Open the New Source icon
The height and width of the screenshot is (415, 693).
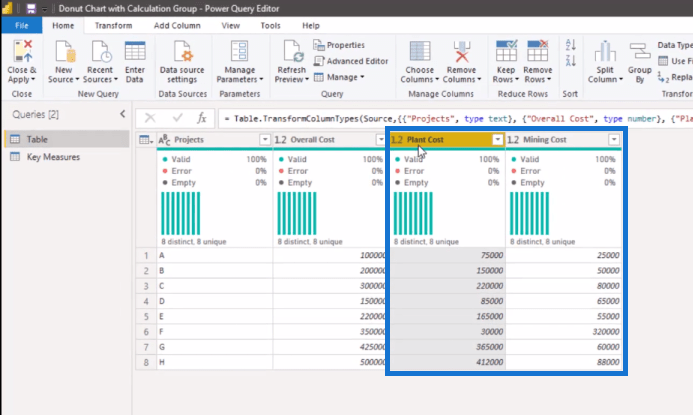(x=65, y=51)
